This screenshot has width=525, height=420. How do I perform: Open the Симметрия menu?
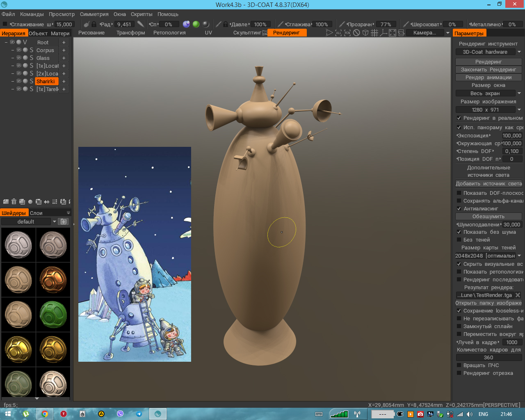[x=94, y=14]
